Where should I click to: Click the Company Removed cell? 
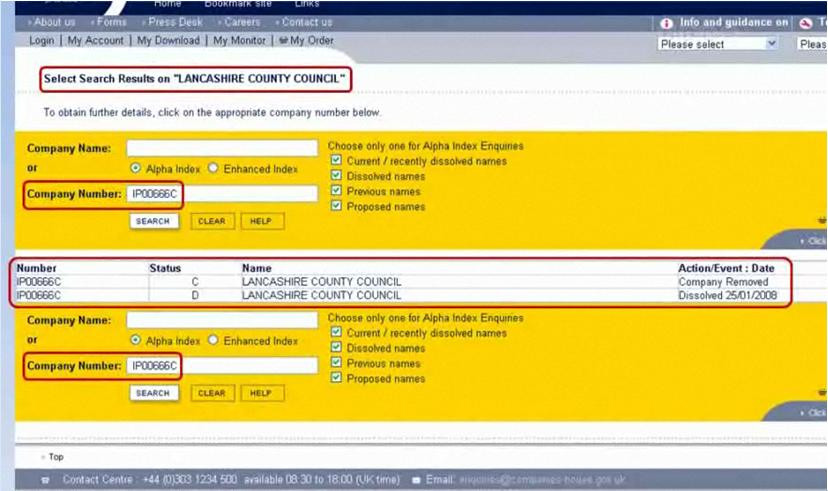(723, 282)
